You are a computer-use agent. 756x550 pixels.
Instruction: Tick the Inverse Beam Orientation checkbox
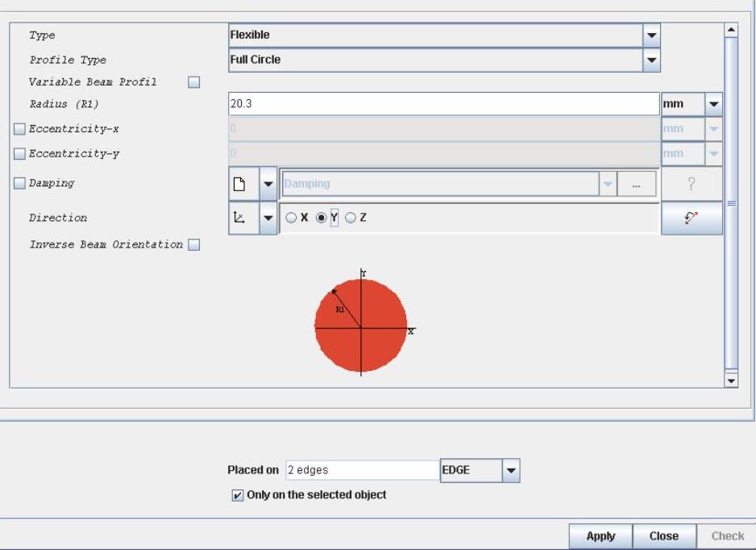pyautogui.click(x=193, y=245)
